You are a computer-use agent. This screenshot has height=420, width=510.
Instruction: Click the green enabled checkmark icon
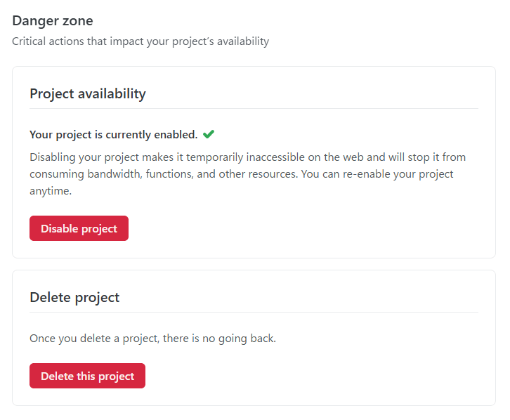(x=208, y=134)
